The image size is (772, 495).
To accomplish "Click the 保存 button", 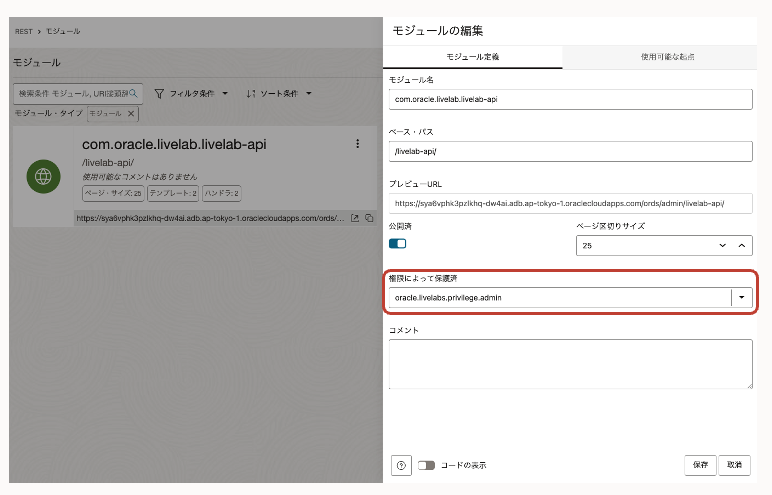I will point(700,465).
